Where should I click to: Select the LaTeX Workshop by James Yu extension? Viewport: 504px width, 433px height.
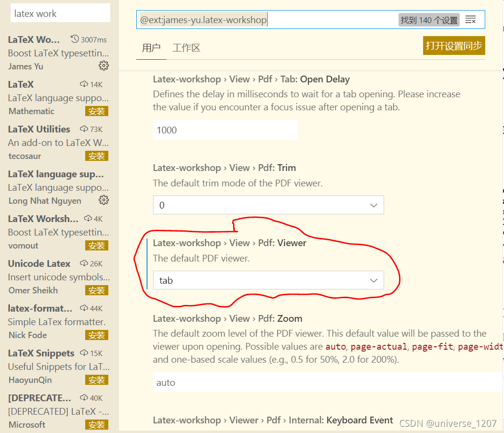click(60, 53)
